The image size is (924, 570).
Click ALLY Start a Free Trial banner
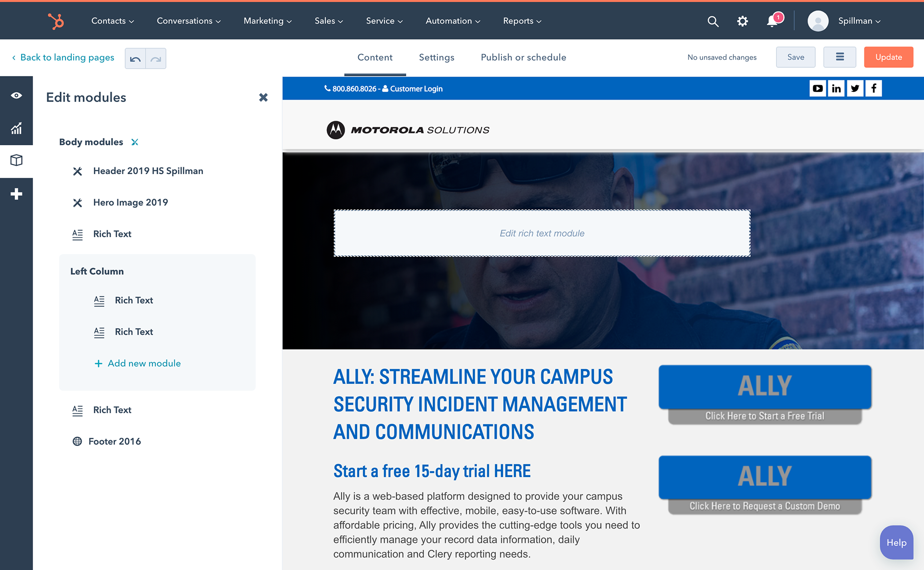click(x=765, y=395)
